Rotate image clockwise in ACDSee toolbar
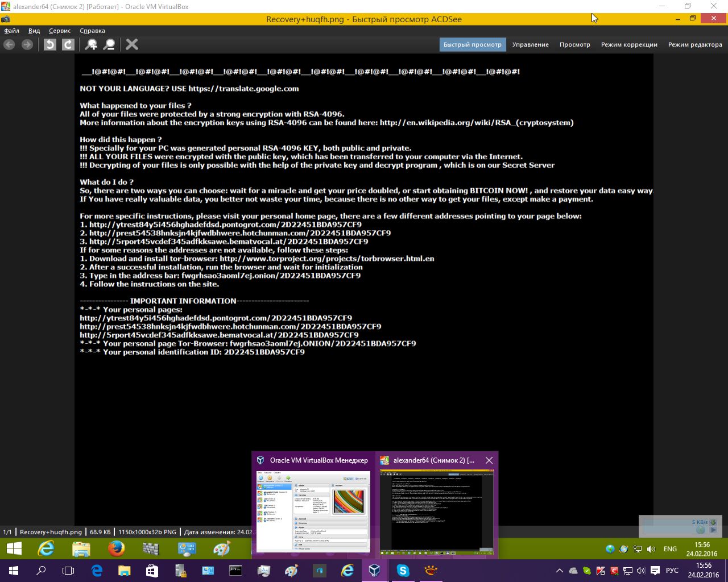Viewport: 728px width, 582px height. pyautogui.click(x=68, y=44)
